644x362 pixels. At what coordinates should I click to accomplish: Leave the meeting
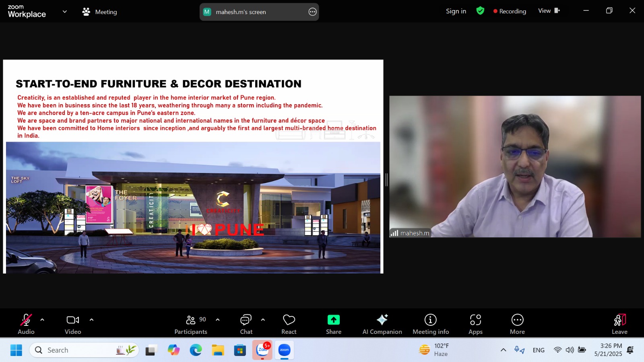pyautogui.click(x=619, y=324)
